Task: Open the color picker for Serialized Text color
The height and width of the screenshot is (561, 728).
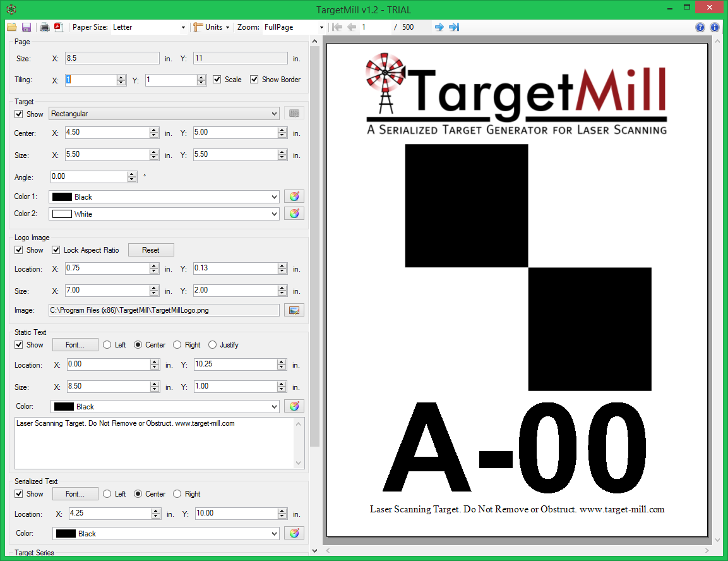Action: pyautogui.click(x=294, y=533)
